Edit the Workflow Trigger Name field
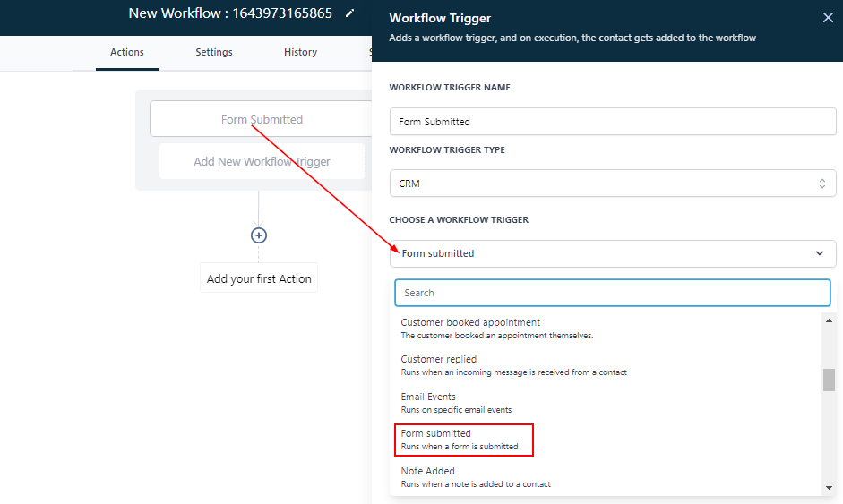 click(x=613, y=122)
